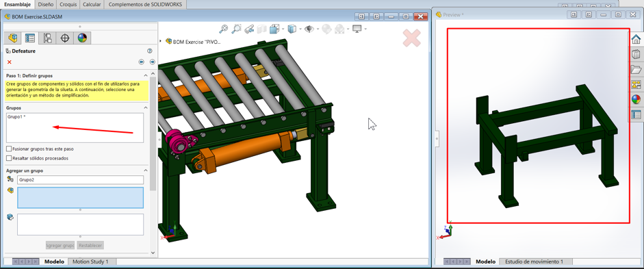
Task: Select Modelo tab in Preview window
Action: 485,261
